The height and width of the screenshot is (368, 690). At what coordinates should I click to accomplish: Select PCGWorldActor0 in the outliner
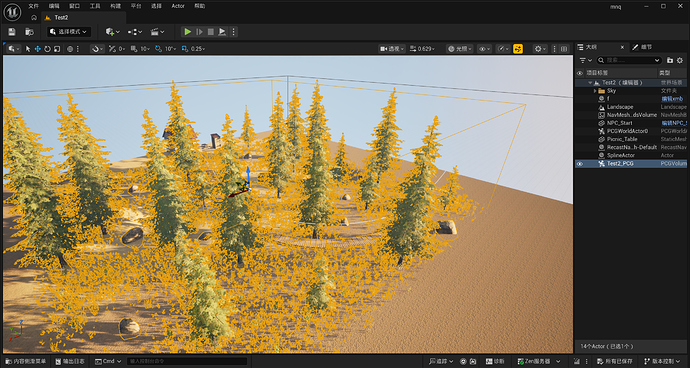click(x=627, y=131)
